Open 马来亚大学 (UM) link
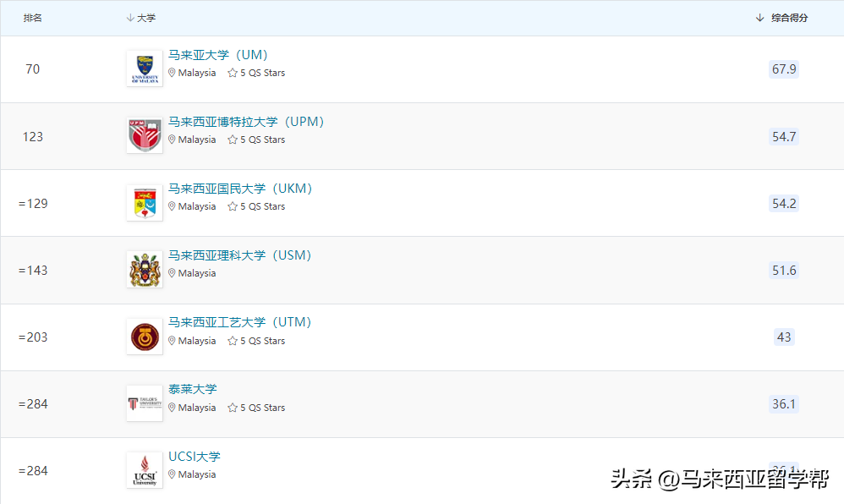 (x=218, y=55)
